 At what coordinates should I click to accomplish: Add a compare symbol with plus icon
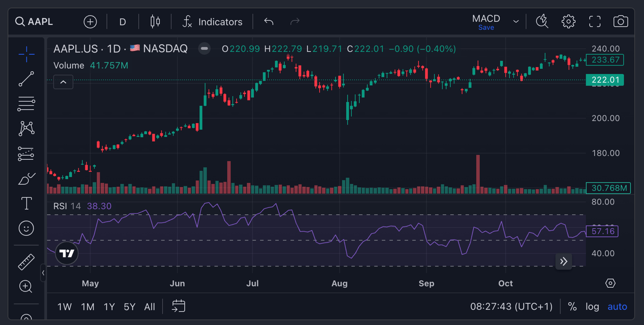coord(90,22)
